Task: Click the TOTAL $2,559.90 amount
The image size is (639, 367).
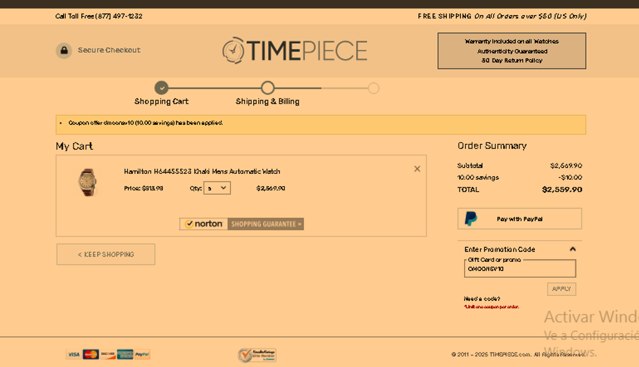Action: point(562,189)
